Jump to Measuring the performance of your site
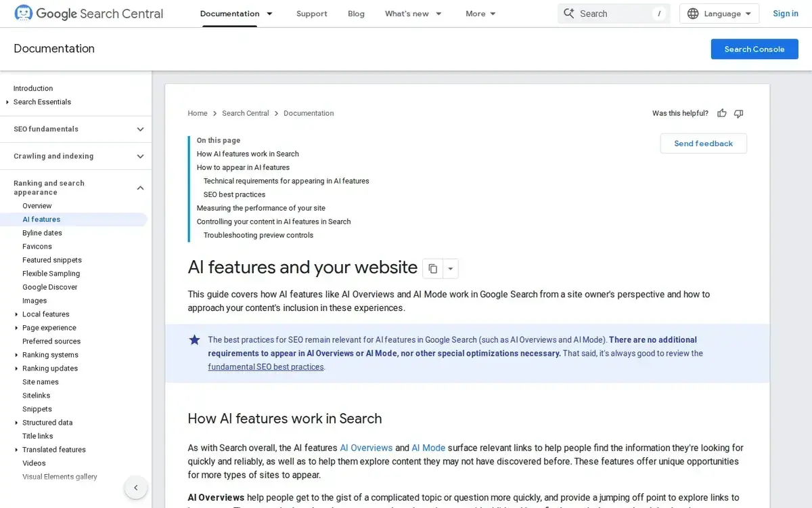 [x=261, y=208]
